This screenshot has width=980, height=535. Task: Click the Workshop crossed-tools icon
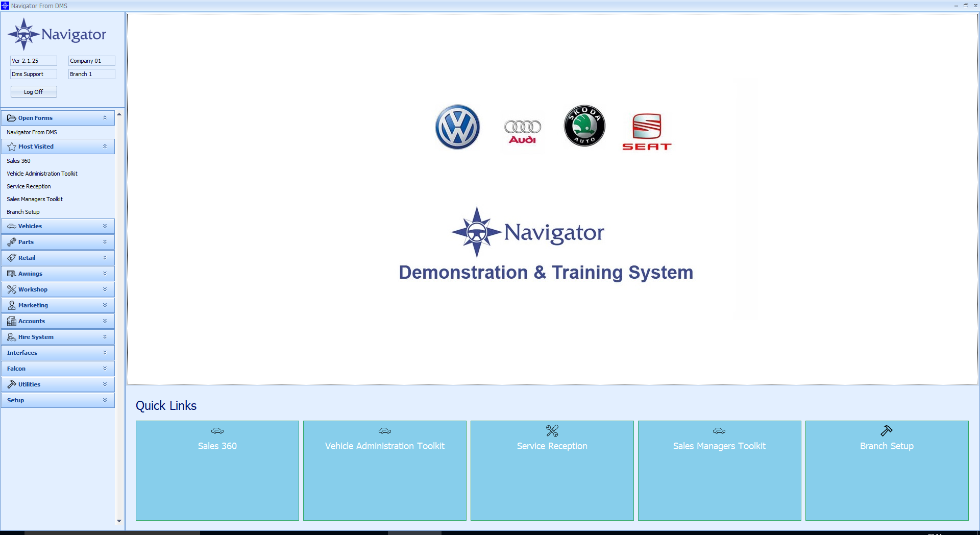11,289
